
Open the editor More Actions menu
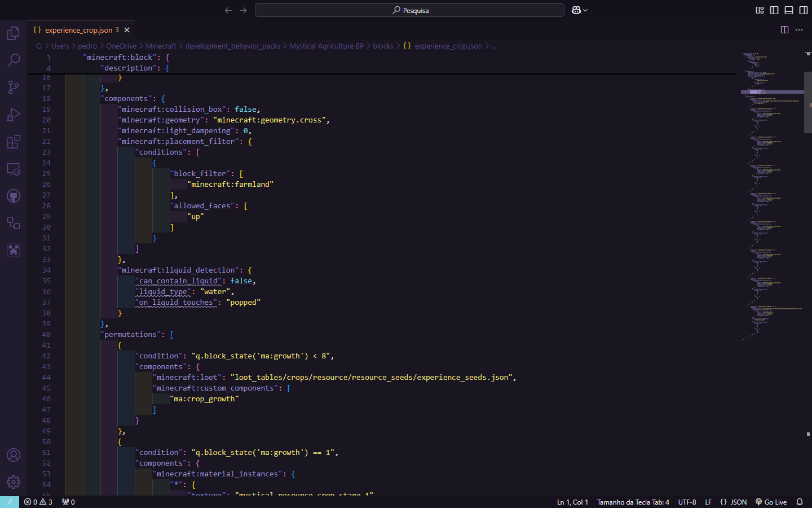799,30
